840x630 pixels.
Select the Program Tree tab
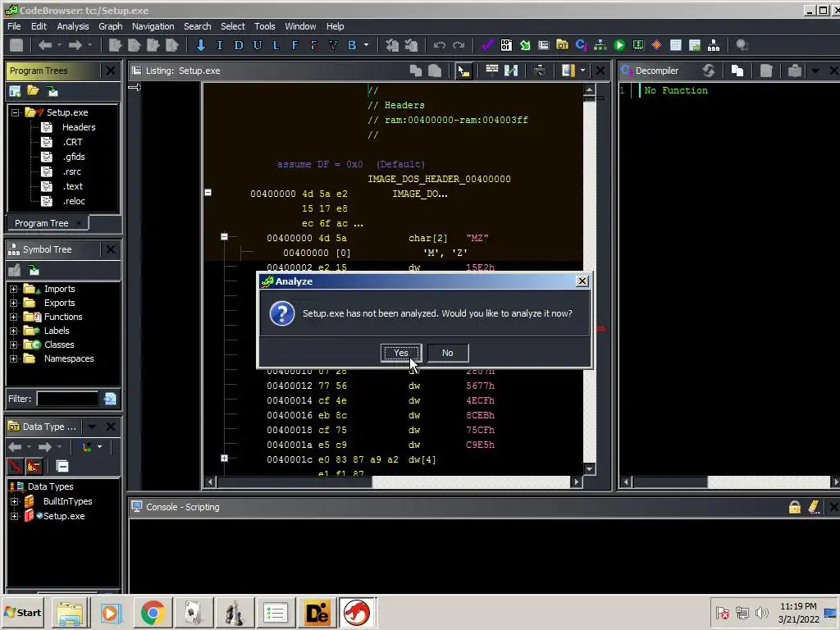[47, 223]
